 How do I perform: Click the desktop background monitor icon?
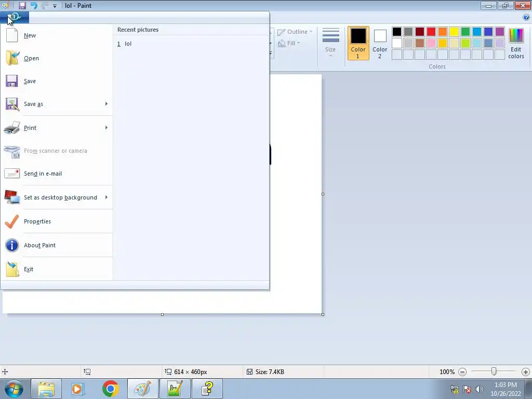[x=12, y=197]
